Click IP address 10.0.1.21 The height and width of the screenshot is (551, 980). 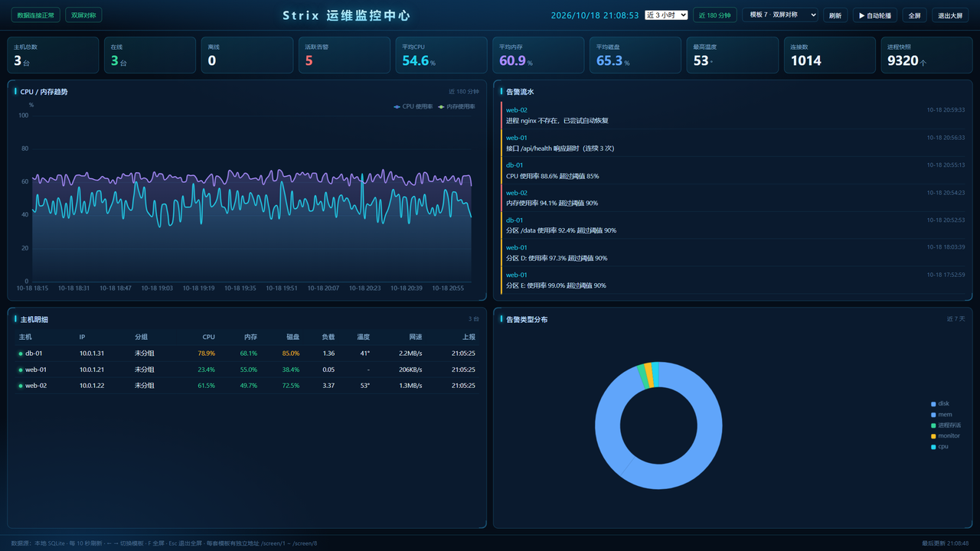tap(92, 370)
